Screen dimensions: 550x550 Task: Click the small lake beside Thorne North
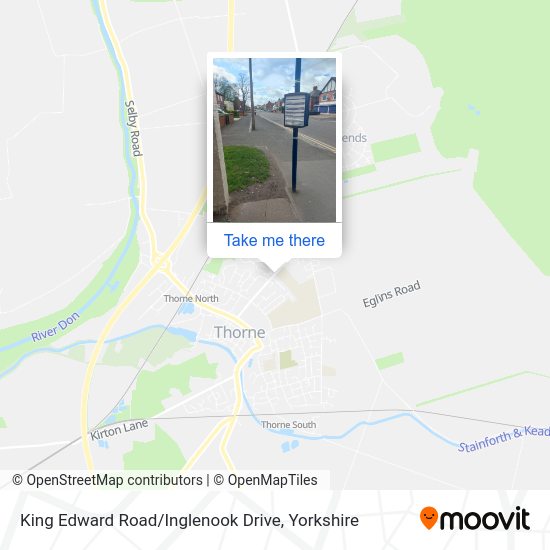pos(186,309)
